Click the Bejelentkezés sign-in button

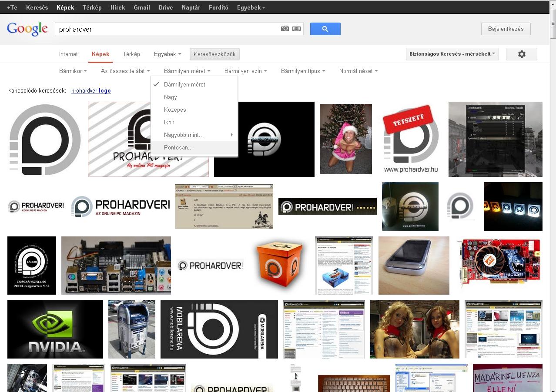pos(506,29)
